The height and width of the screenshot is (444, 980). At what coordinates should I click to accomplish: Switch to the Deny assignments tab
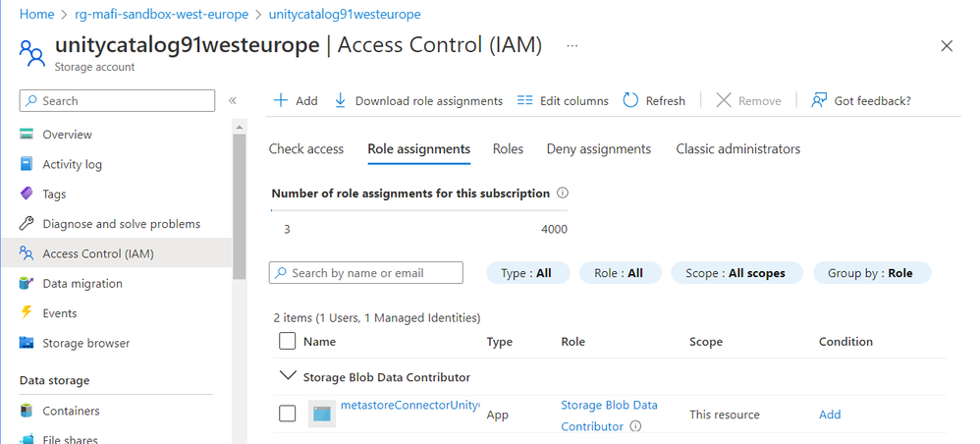point(598,149)
